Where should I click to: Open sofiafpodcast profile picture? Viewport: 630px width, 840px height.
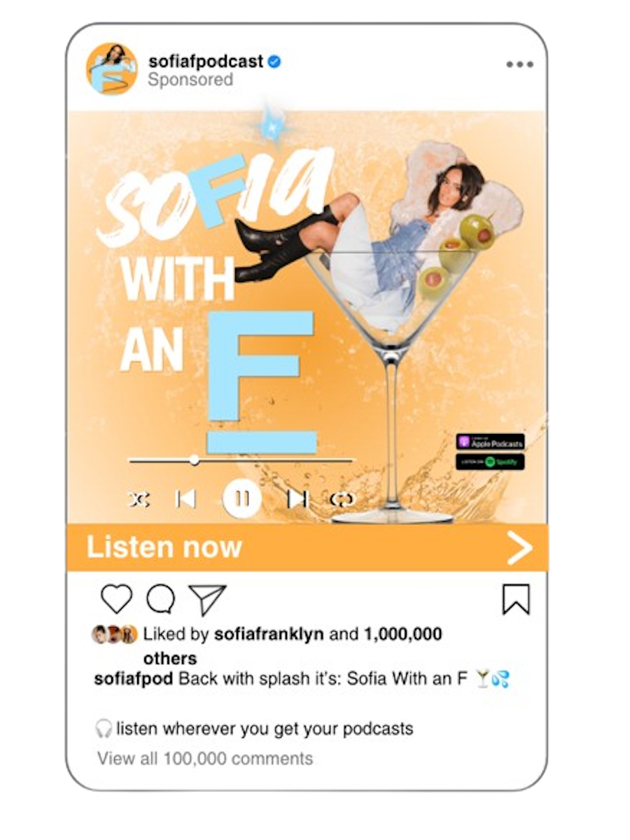pyautogui.click(x=112, y=69)
